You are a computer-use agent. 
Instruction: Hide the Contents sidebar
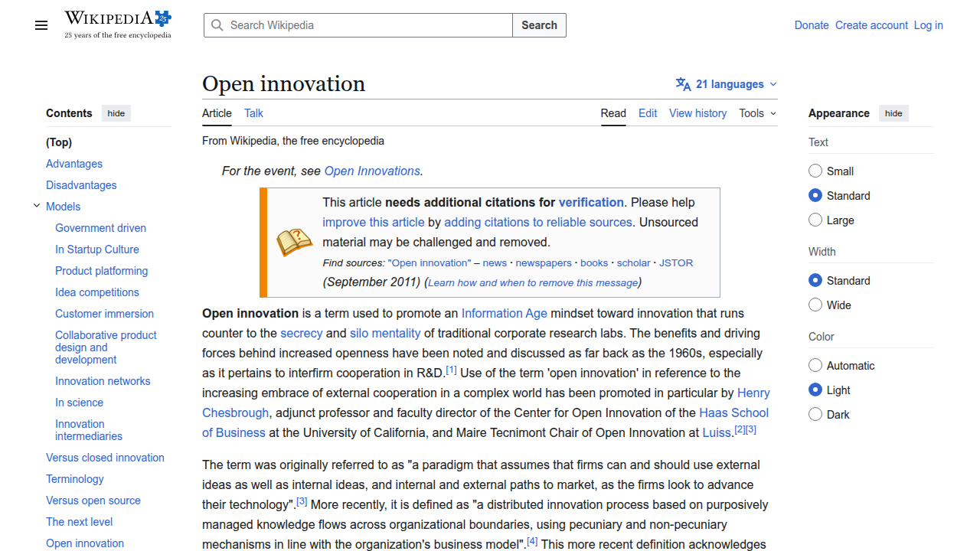pos(116,113)
